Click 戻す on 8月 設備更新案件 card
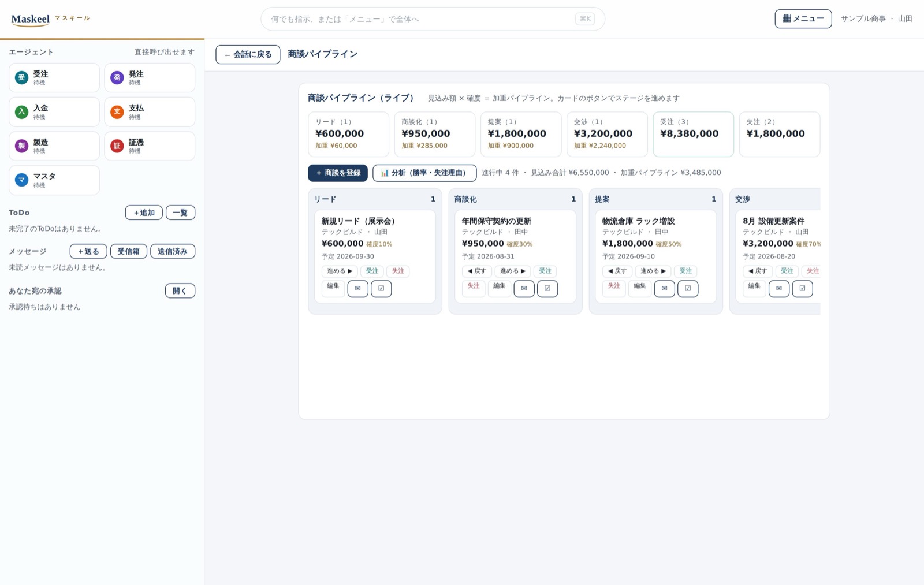The width and height of the screenshot is (924, 585). coord(758,271)
